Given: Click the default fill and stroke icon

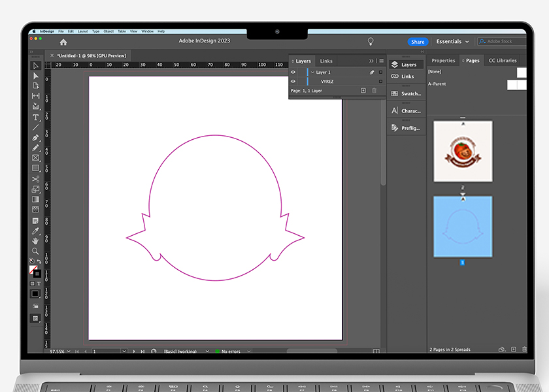Looking at the screenshot, I should coord(31,261).
